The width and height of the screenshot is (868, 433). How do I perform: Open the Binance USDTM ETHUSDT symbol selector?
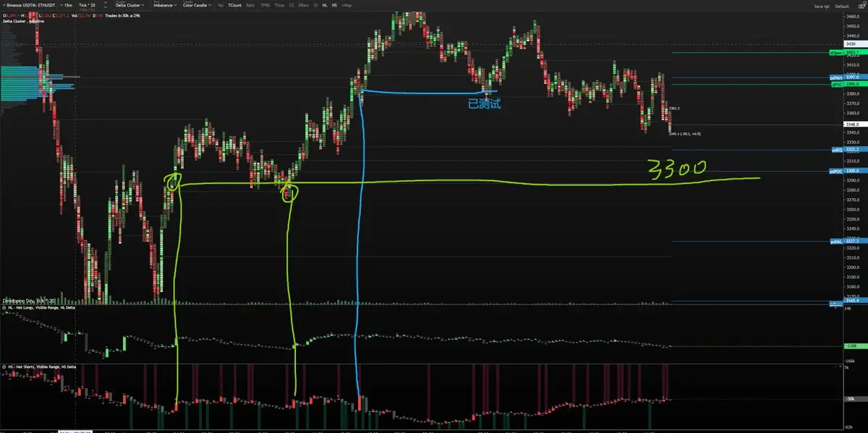[x=29, y=5]
